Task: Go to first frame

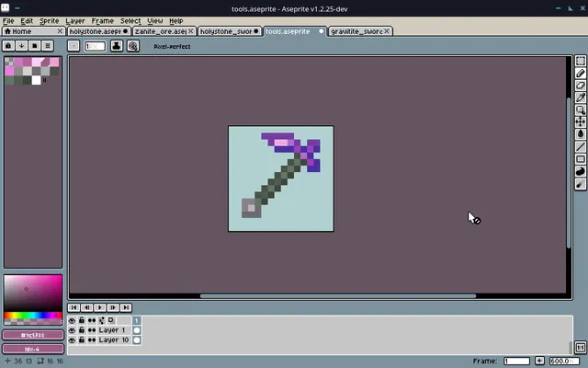Action: tap(73, 307)
